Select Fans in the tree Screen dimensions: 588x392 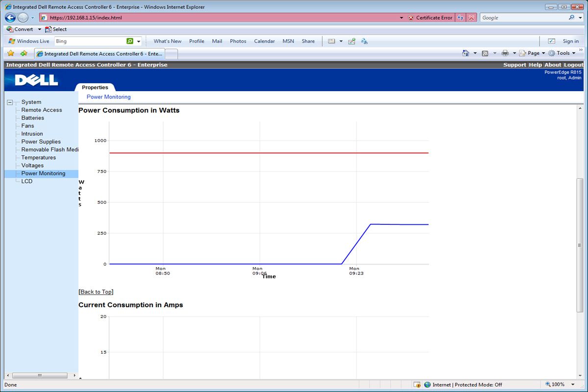[x=28, y=126]
